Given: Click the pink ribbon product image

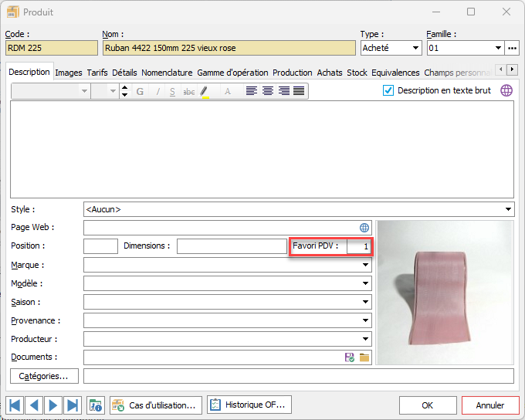Looking at the screenshot, I should [445, 293].
